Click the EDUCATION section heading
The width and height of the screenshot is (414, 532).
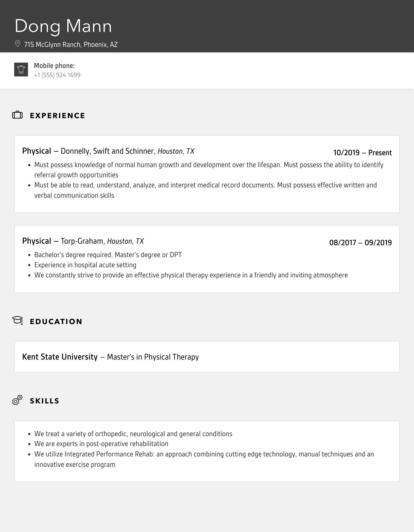click(56, 322)
